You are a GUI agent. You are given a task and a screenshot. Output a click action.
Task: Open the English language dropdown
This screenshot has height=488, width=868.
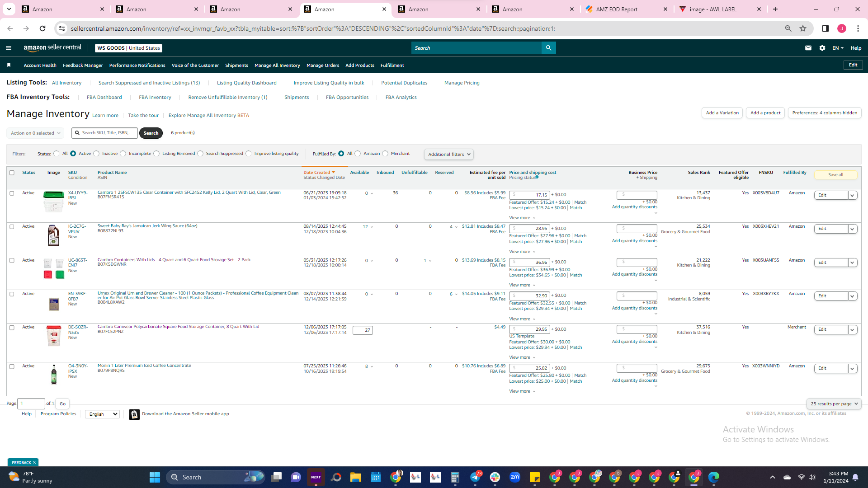tap(102, 414)
